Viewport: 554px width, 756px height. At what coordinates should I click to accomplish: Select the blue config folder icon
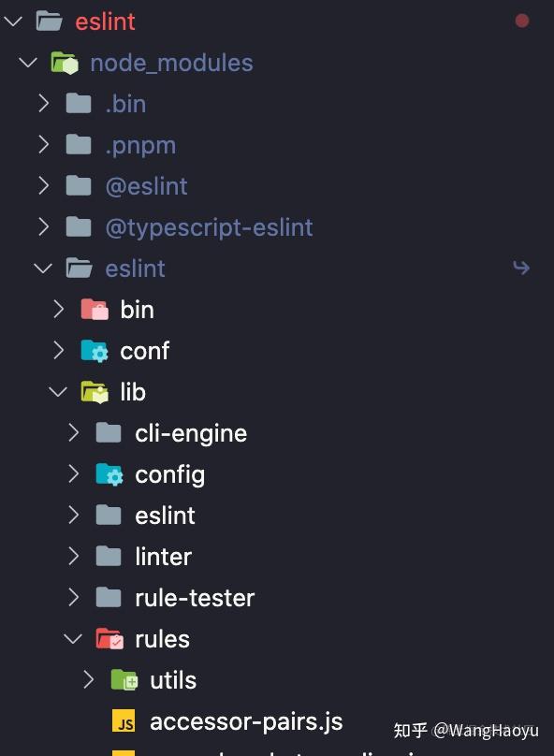coord(110,473)
